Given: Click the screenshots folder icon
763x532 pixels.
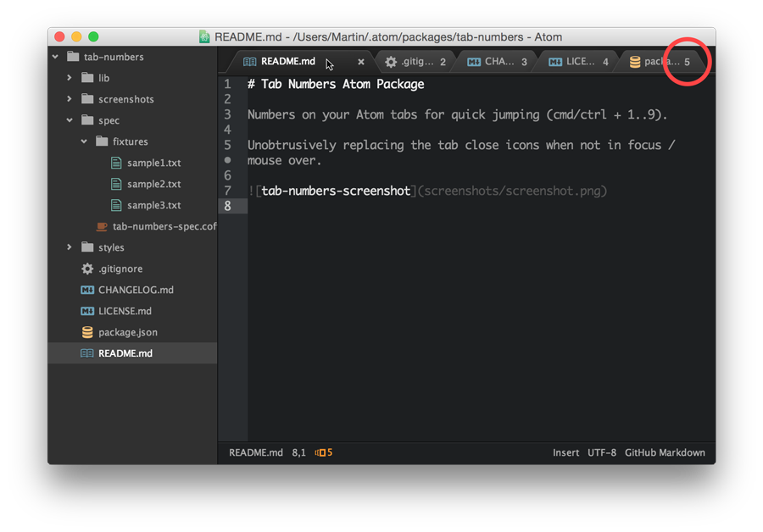Looking at the screenshot, I should (x=87, y=99).
